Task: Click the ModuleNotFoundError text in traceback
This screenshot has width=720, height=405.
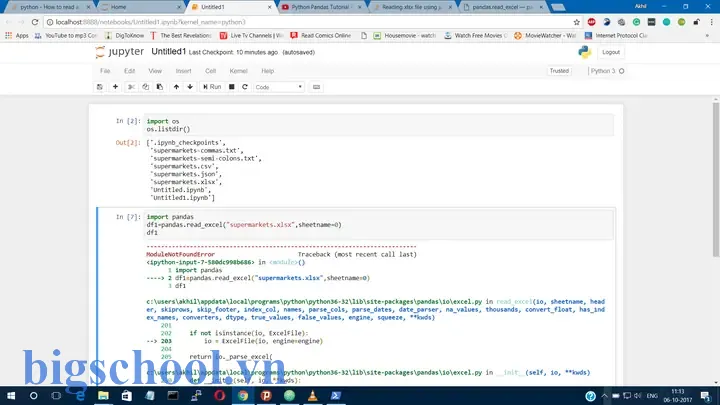Action: coord(180,254)
